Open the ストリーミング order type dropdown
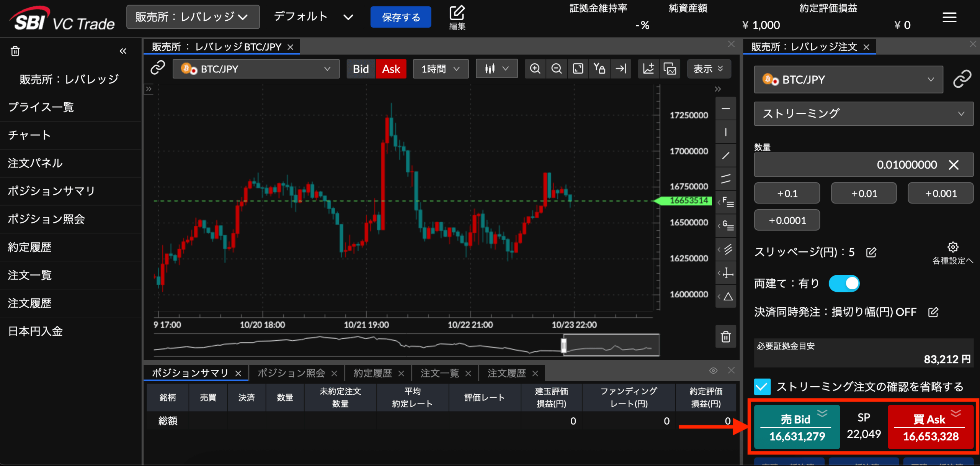The width and height of the screenshot is (980, 466). coord(863,114)
